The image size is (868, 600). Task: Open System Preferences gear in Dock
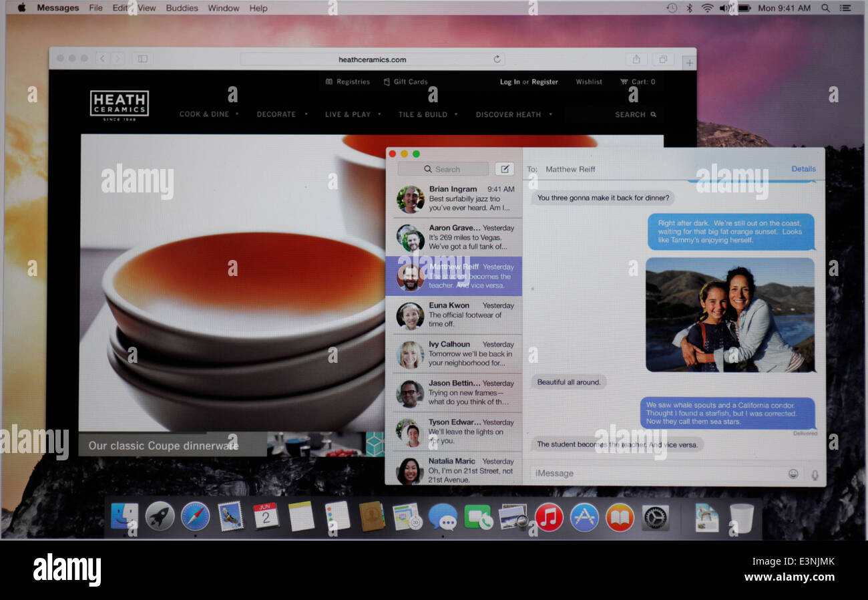(655, 517)
